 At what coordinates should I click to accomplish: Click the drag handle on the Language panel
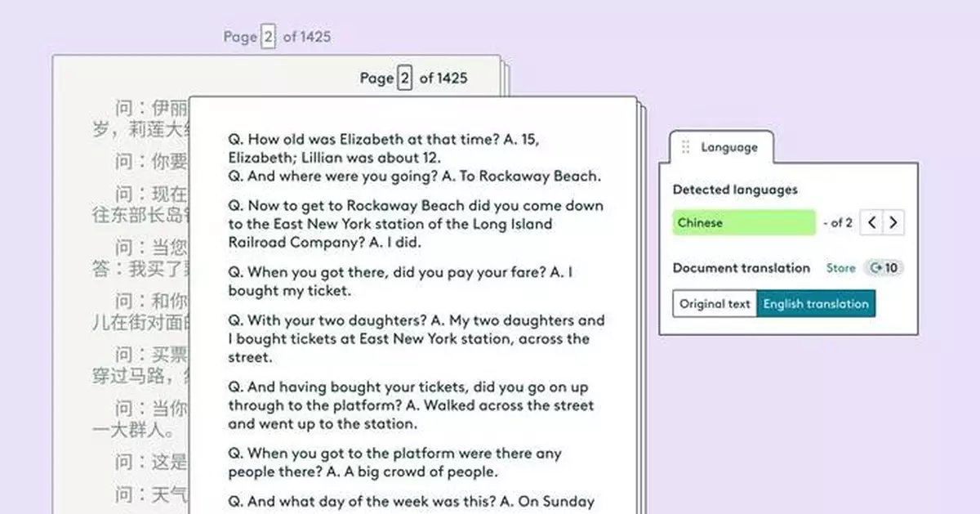point(685,147)
